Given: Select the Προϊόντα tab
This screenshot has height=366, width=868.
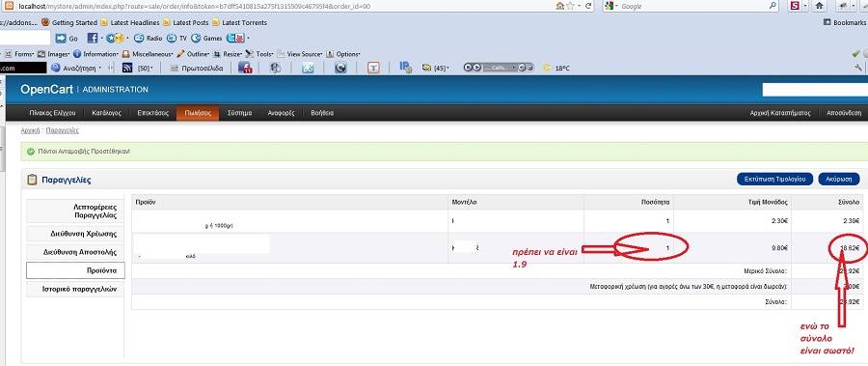Looking at the screenshot, I should (75, 270).
